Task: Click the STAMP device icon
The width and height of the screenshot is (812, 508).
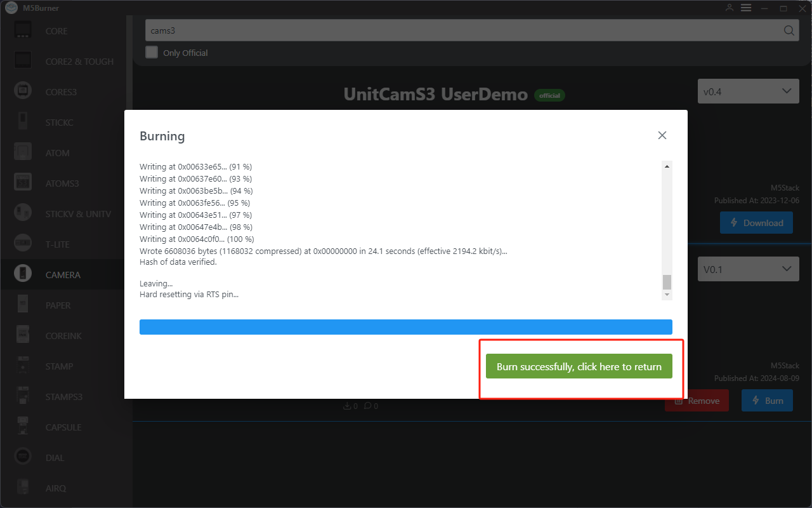Action: click(x=23, y=365)
